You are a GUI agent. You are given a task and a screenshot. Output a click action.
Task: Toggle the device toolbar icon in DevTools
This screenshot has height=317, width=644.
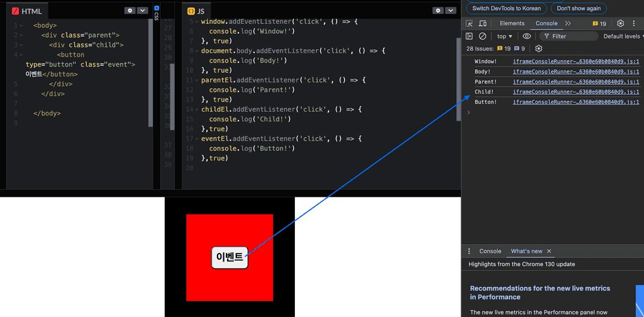pyautogui.click(x=482, y=23)
